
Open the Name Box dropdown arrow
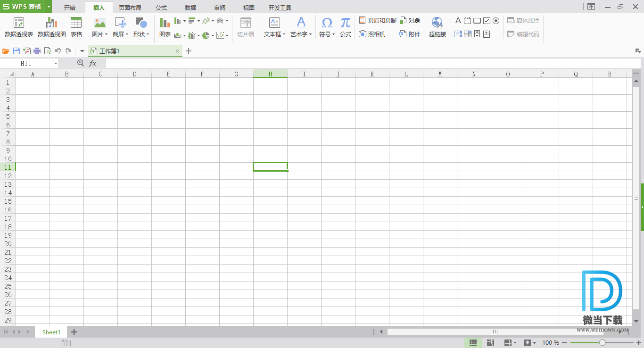tap(56, 63)
